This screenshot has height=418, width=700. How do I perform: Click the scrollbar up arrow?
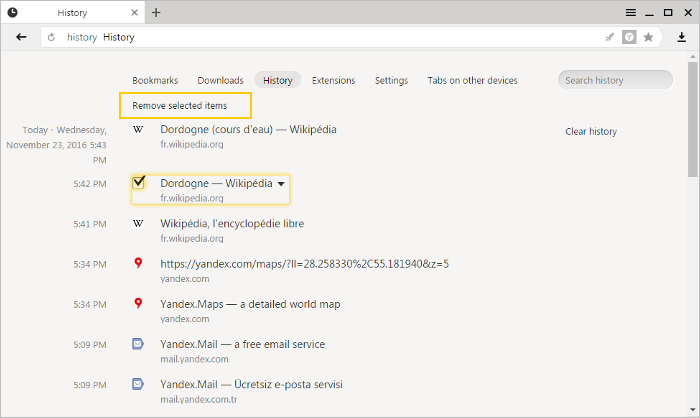pos(692,57)
